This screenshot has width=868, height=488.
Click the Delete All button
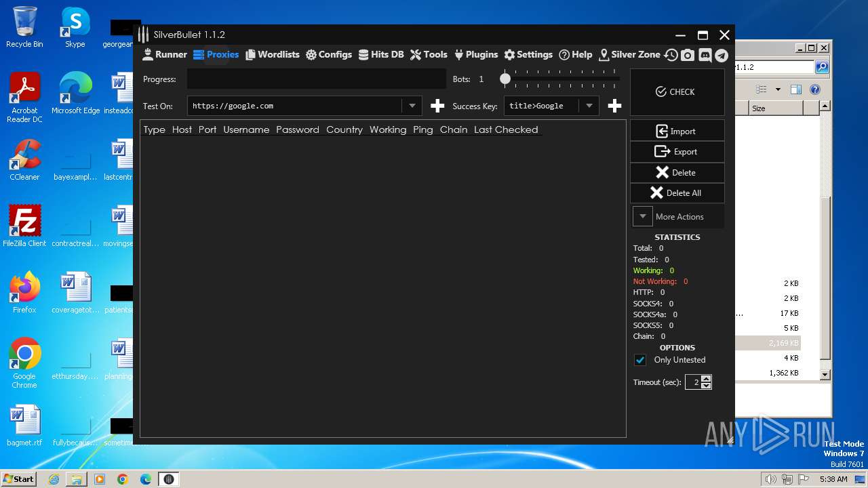677,193
